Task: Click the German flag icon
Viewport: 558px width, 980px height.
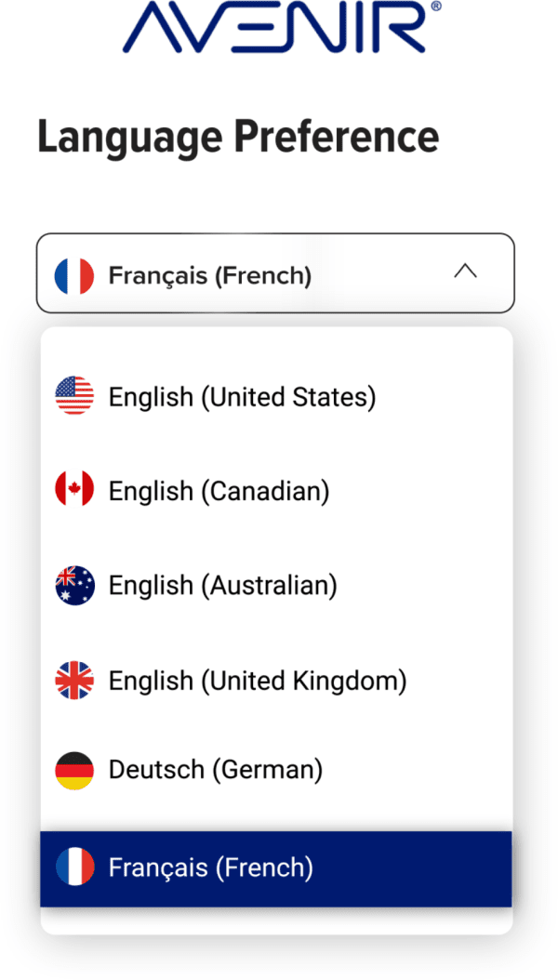Action: pyautogui.click(x=74, y=770)
